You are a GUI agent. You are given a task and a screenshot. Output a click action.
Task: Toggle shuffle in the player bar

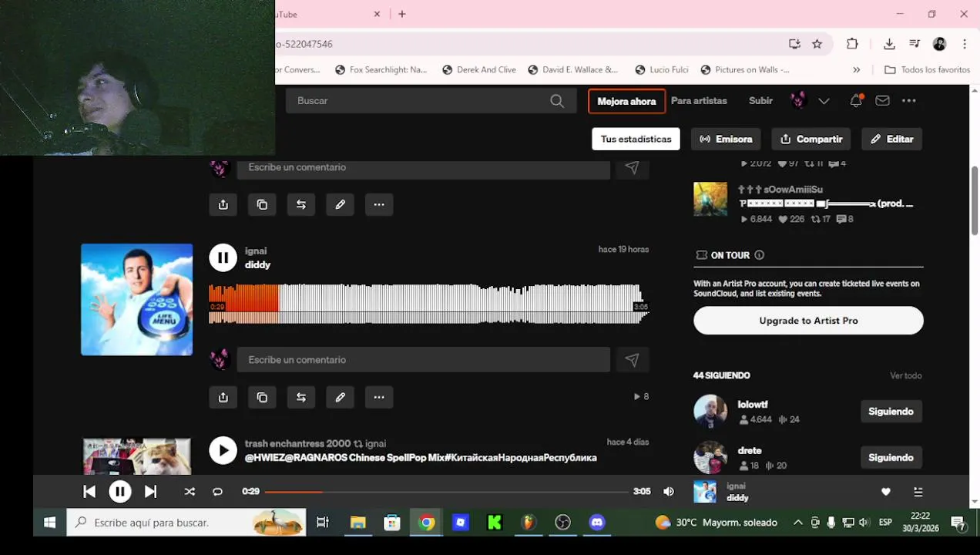click(x=190, y=492)
